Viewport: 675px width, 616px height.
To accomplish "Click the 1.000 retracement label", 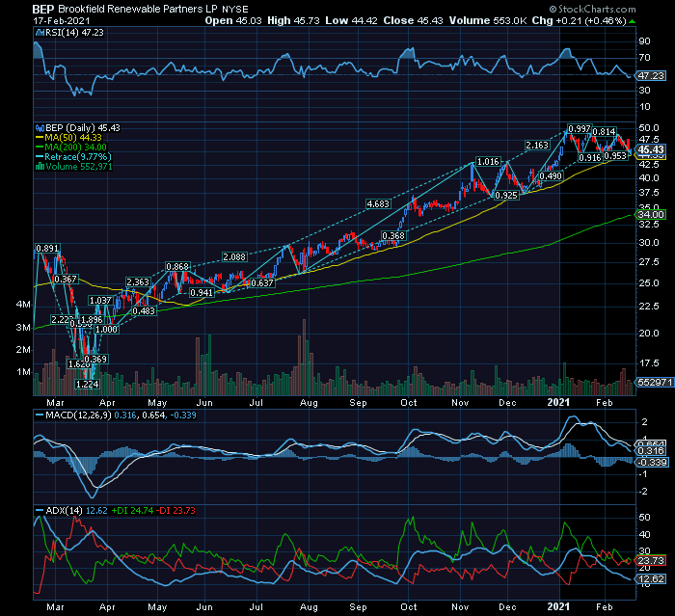I will pyautogui.click(x=106, y=330).
